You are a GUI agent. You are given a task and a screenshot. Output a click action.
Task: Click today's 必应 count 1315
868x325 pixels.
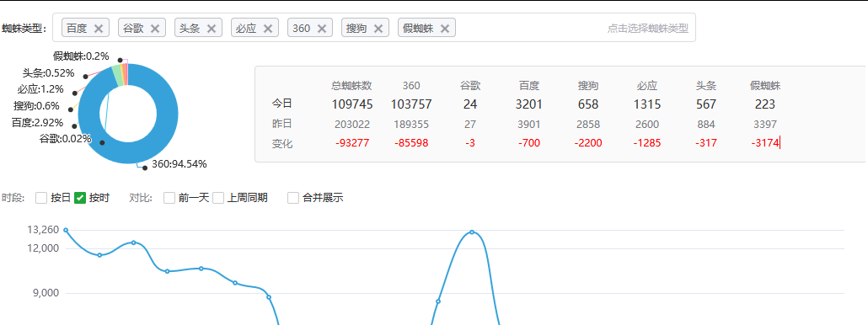[647, 104]
